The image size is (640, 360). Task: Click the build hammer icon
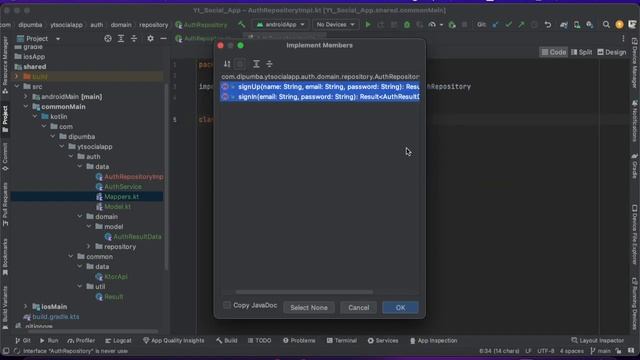click(242, 24)
